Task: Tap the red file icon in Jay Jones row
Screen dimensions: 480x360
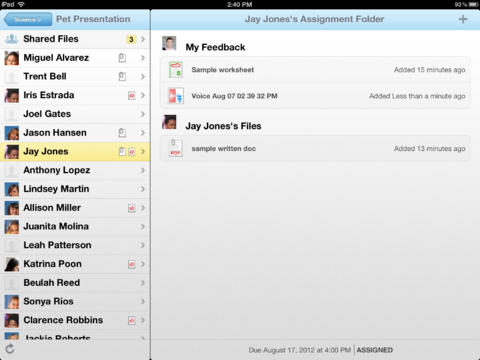Action: click(132, 152)
